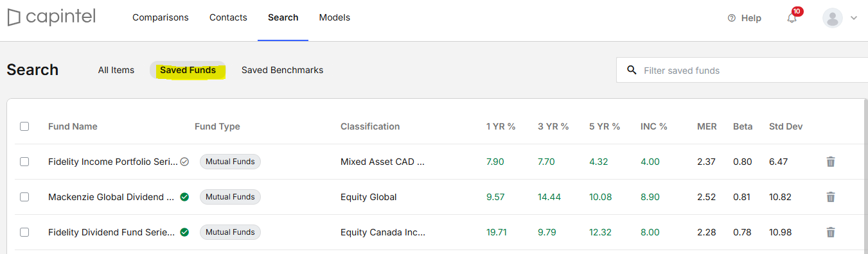Image resolution: width=868 pixels, height=254 pixels.
Task: Open the notifications bell
Action: 792,18
